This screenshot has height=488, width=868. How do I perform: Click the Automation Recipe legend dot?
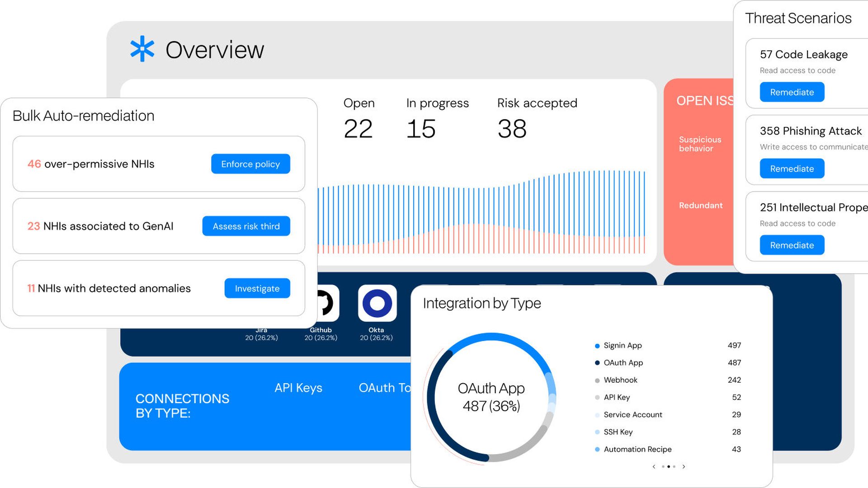(x=597, y=450)
